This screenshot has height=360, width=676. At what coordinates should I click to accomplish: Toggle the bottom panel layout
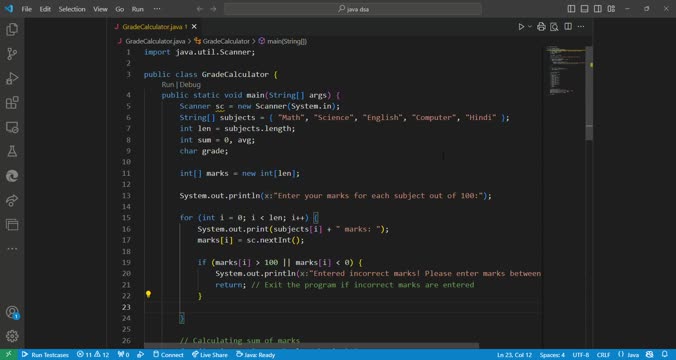point(585,9)
